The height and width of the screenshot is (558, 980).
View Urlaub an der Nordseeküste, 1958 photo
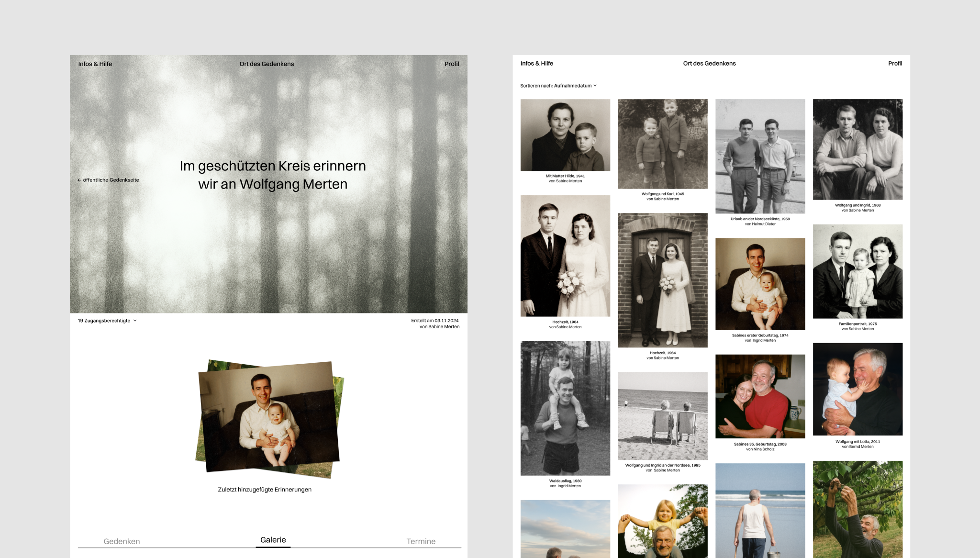point(759,156)
